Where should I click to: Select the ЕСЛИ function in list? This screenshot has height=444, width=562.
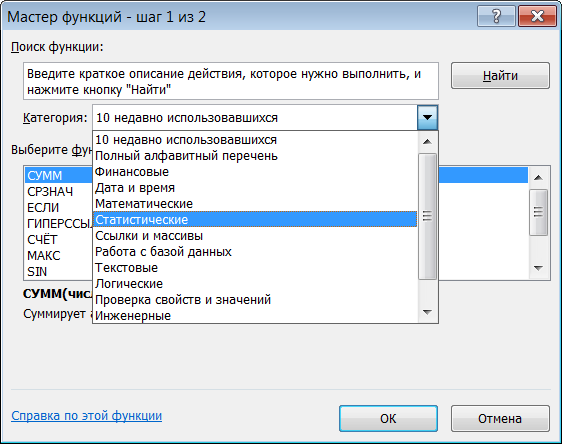(x=43, y=207)
